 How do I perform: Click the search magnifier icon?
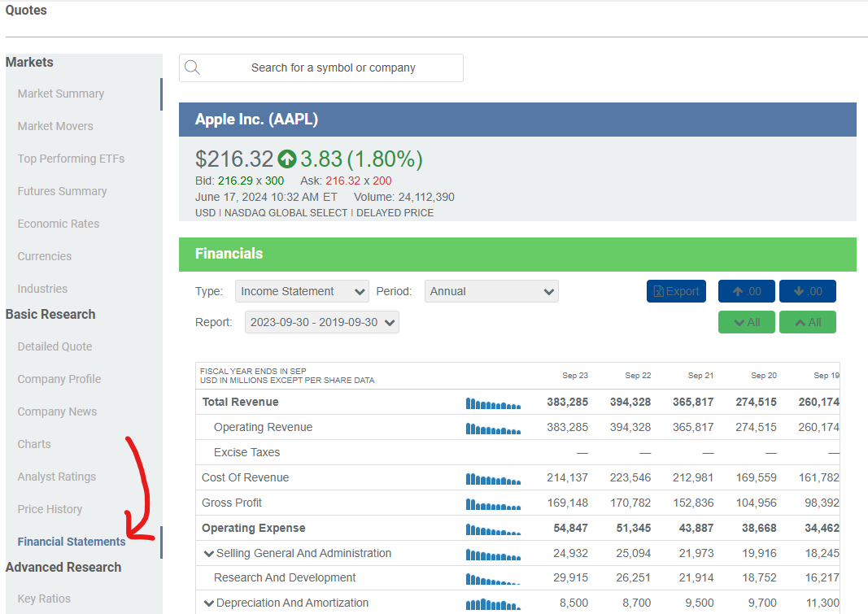192,67
